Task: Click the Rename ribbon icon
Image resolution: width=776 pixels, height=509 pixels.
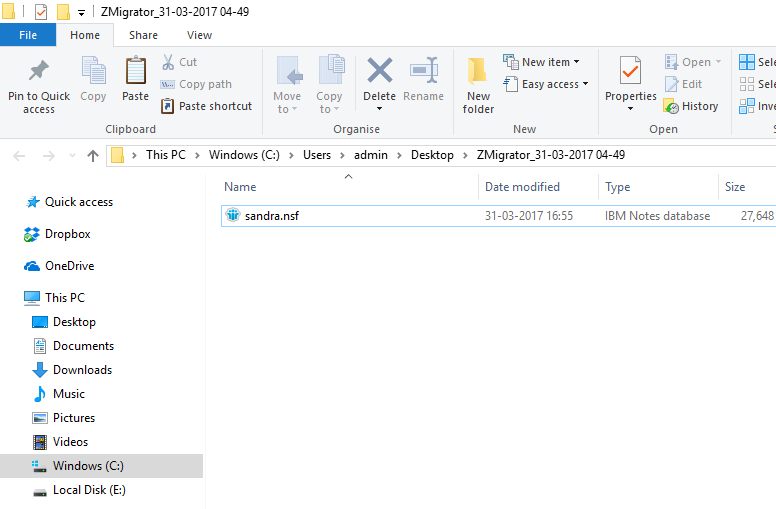Action: pos(424,70)
